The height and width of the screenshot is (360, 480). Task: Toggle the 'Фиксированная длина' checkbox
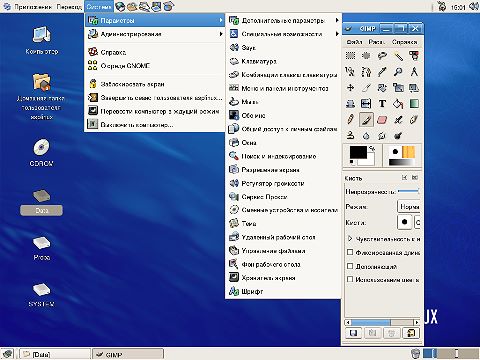tap(350, 252)
